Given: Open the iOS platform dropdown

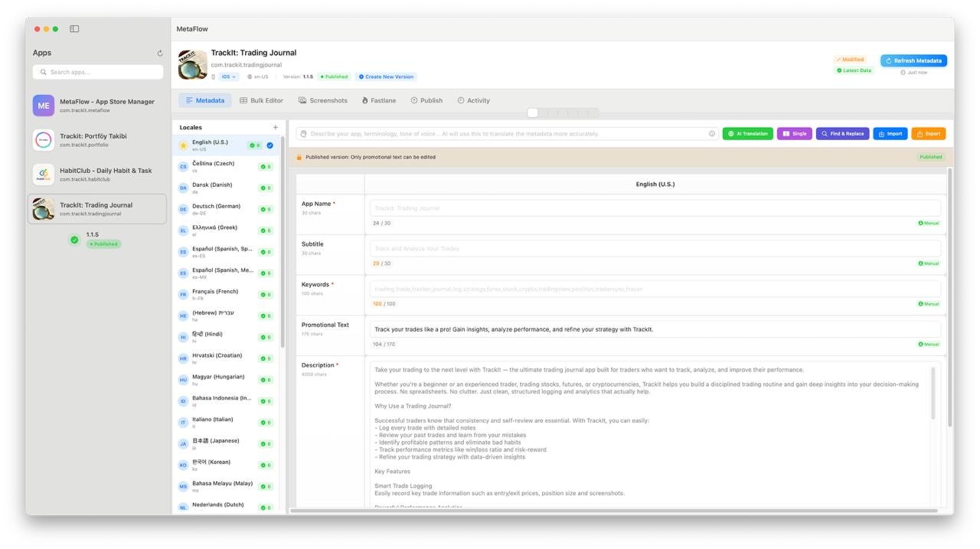Looking at the screenshot, I should [227, 77].
